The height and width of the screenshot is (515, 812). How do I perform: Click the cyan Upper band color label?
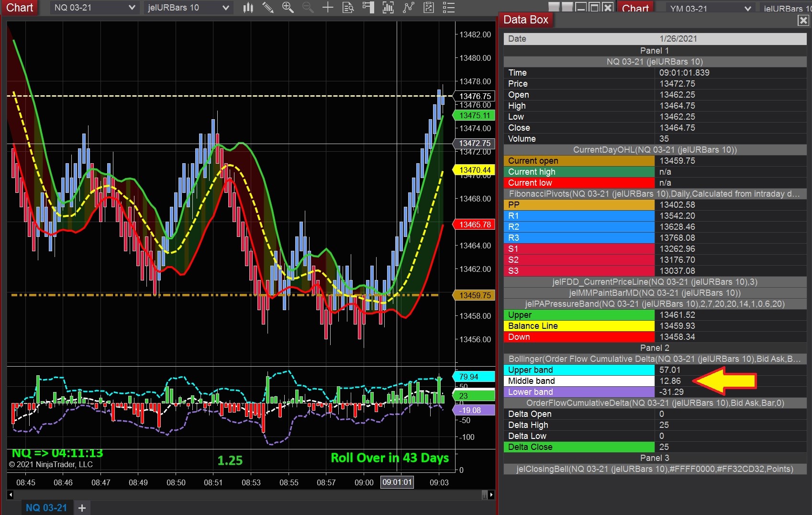[x=578, y=370]
